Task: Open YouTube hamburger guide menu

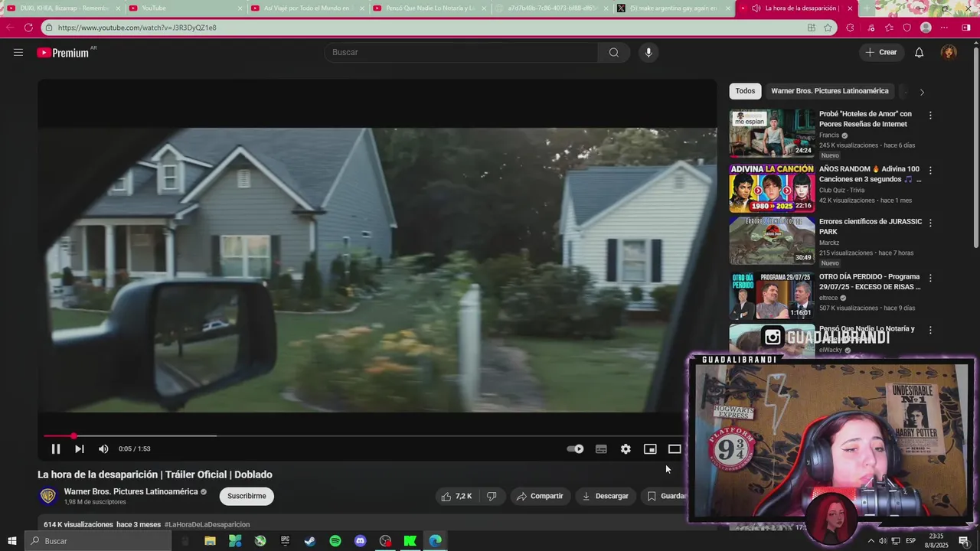Action: click(x=18, y=52)
